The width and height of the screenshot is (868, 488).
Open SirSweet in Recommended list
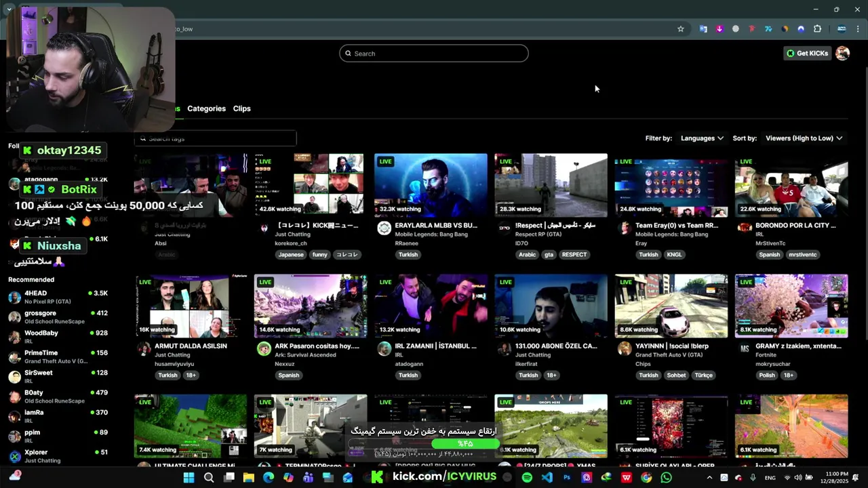[58, 375]
